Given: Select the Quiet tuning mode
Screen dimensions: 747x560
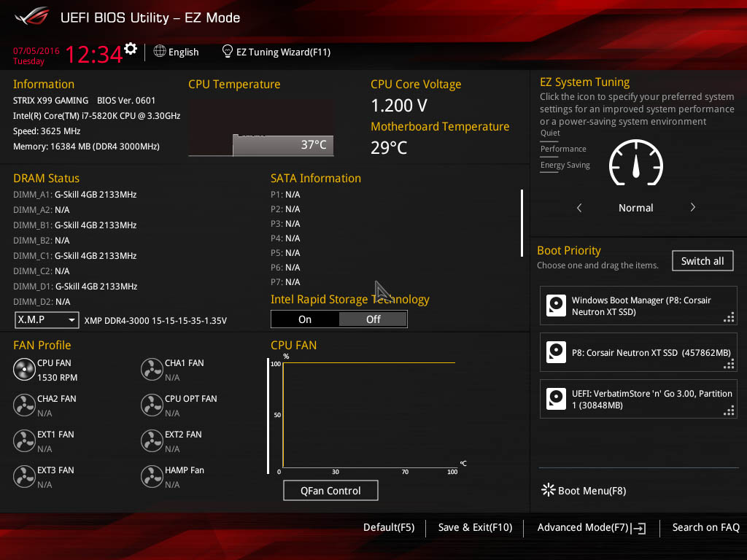Looking at the screenshot, I should [550, 133].
